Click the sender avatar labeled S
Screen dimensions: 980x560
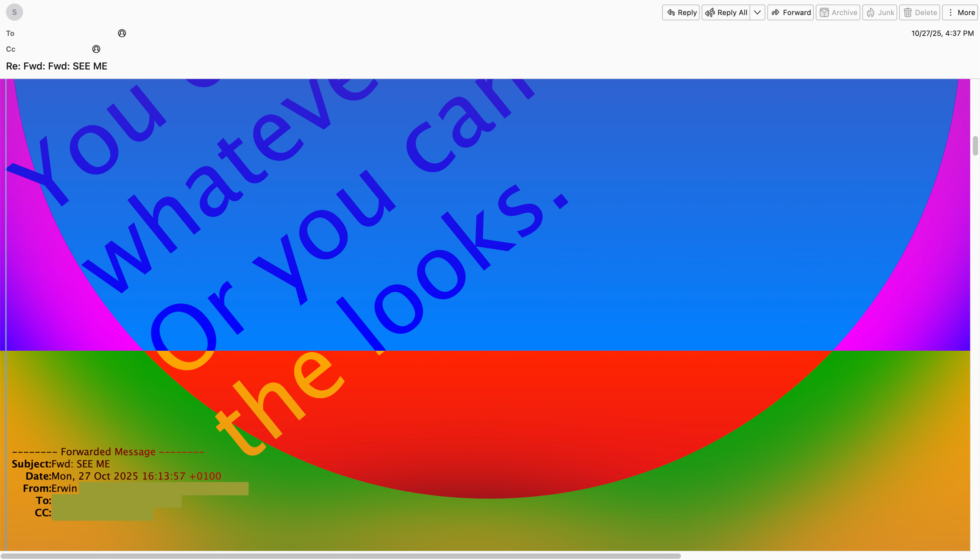[14, 12]
